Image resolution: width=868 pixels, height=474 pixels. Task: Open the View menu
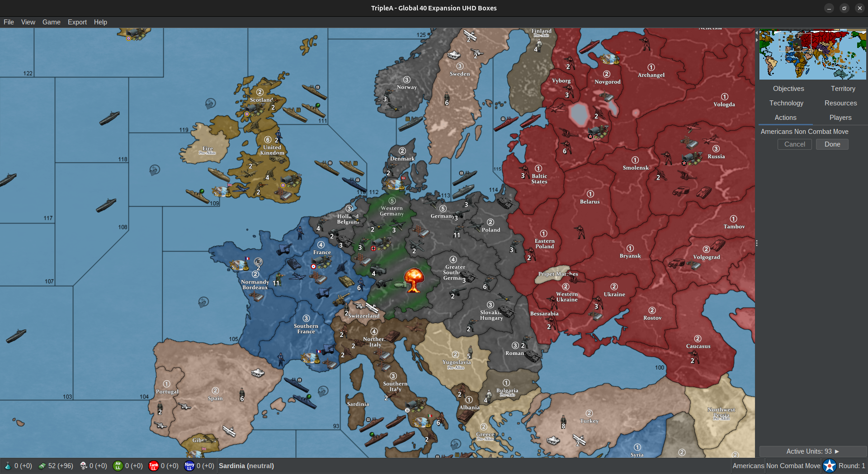[28, 22]
